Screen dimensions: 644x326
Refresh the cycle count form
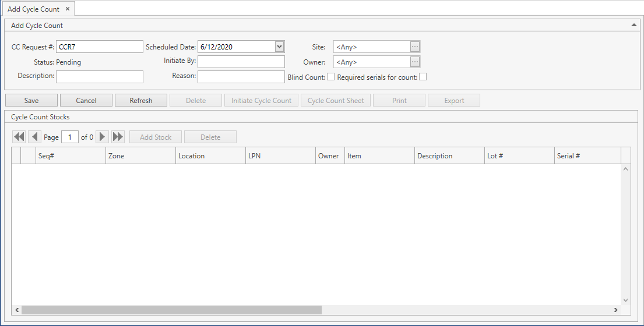[x=141, y=101]
